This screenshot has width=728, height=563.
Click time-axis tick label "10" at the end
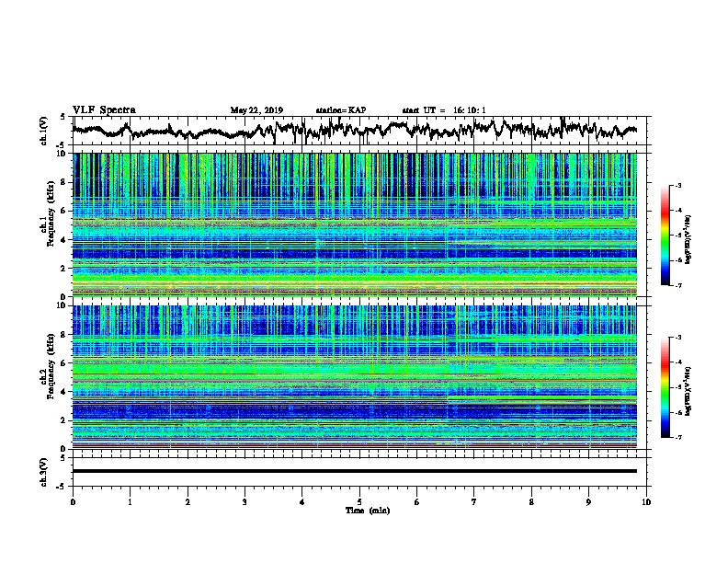pos(646,502)
